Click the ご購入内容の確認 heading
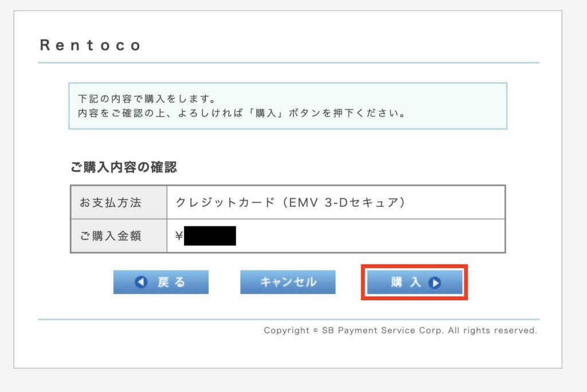The image size is (587, 392). (x=124, y=167)
